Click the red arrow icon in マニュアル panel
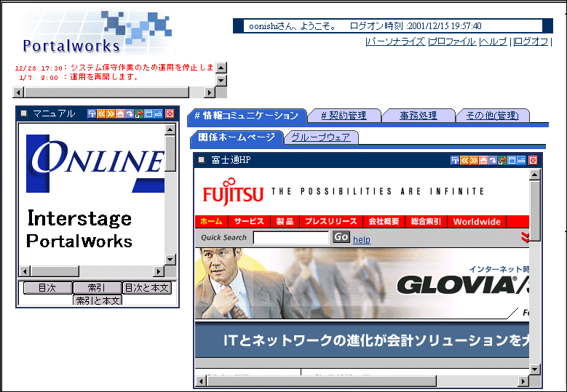Viewport: 567px width, 392px height. point(139,114)
